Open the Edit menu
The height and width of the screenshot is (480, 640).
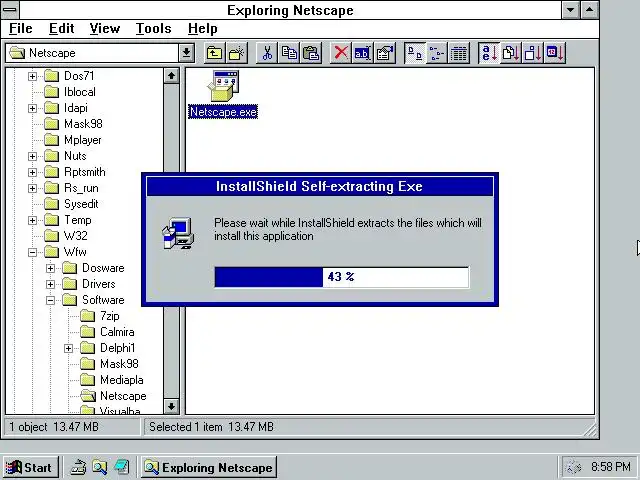point(62,29)
